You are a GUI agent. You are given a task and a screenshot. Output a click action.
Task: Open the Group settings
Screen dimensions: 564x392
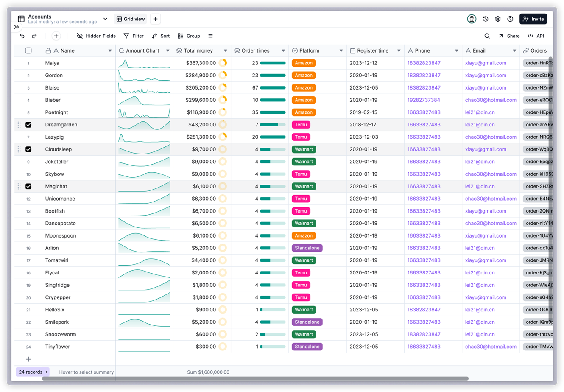tap(188, 36)
